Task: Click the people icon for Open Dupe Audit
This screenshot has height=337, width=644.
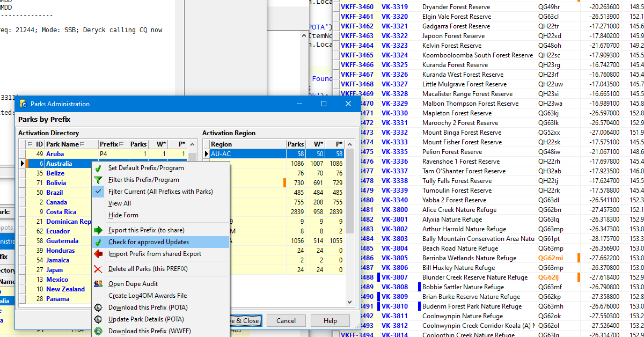Action: [98, 284]
